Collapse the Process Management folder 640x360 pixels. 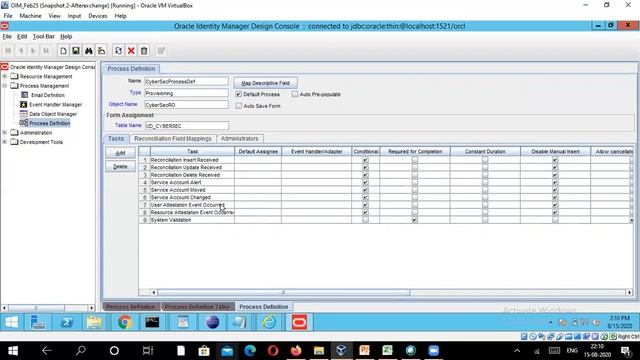point(4,86)
